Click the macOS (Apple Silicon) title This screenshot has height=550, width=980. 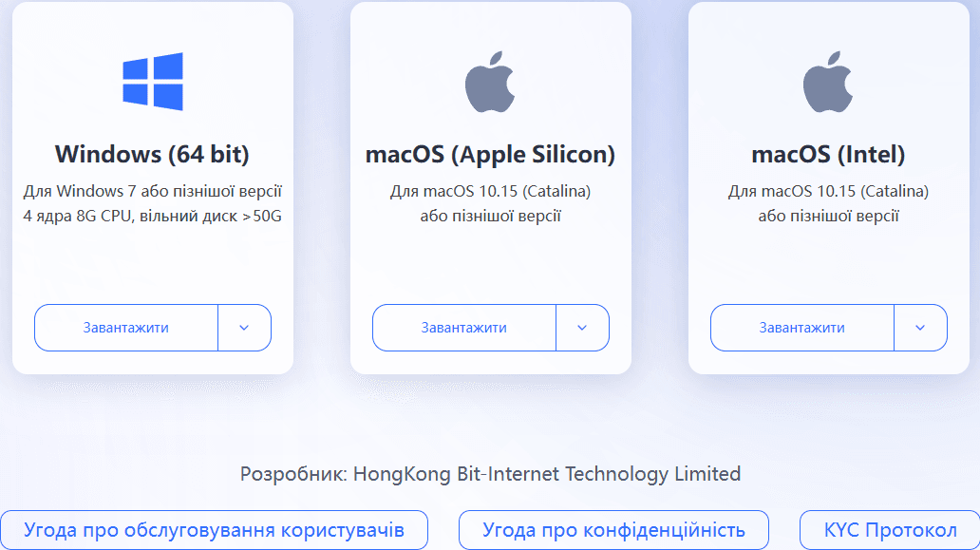[x=490, y=154]
